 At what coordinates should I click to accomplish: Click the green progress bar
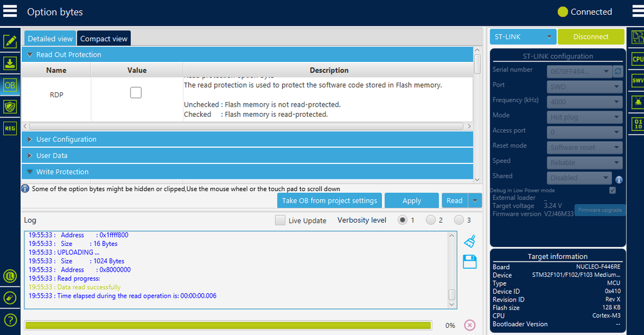point(228,325)
